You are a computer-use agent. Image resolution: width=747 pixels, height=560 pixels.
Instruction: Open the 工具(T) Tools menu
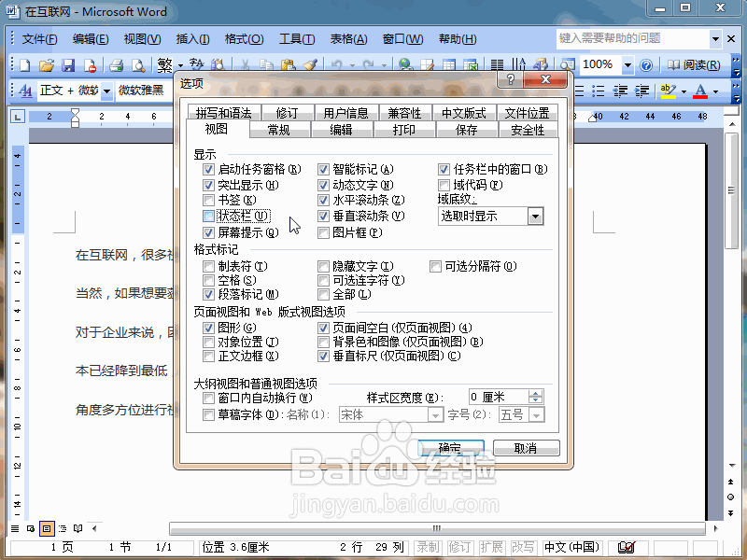pos(297,39)
